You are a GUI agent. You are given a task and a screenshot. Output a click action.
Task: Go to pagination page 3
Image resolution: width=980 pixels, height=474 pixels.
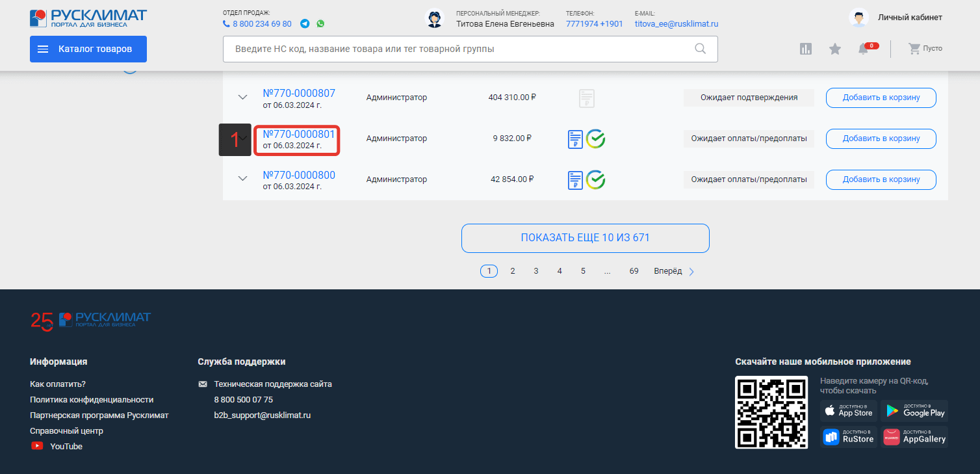[x=536, y=271]
